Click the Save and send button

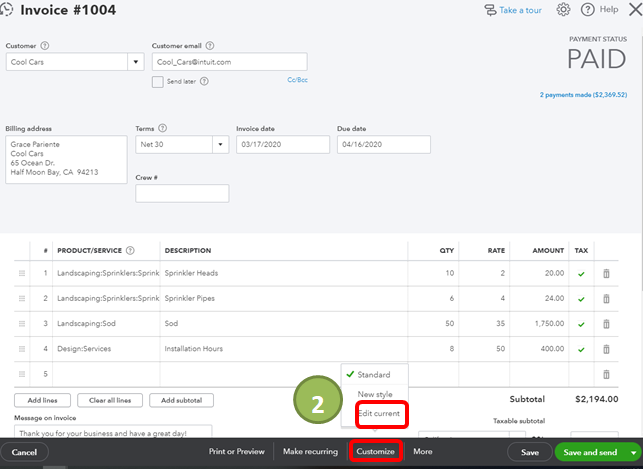[590, 452]
